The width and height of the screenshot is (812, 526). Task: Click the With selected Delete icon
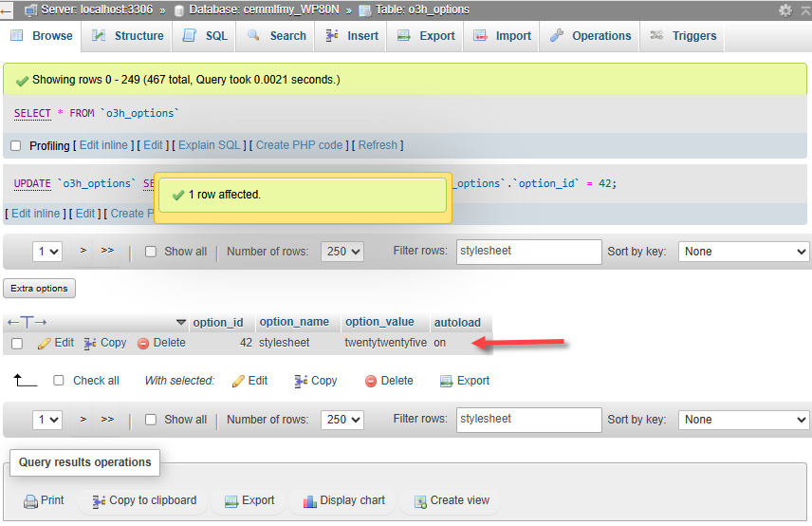pyautogui.click(x=371, y=382)
